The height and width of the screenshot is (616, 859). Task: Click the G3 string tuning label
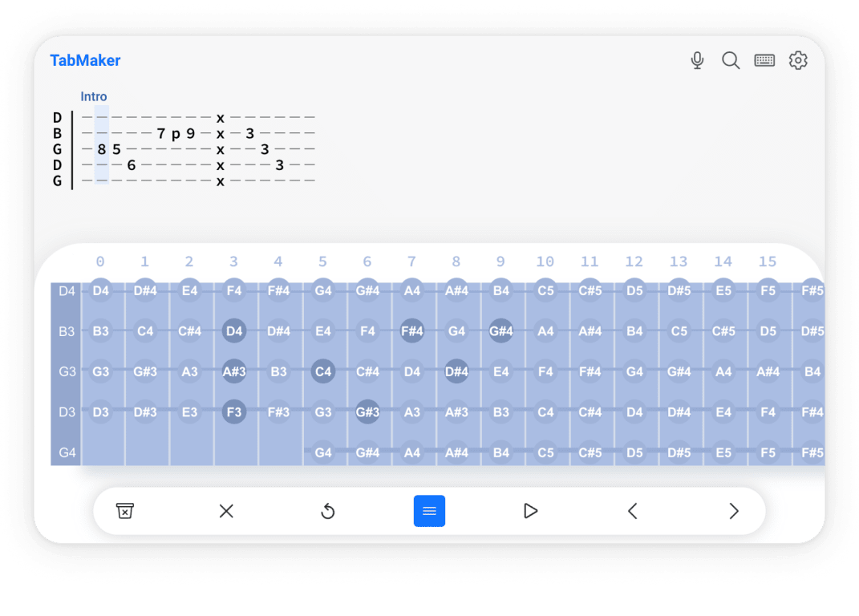click(67, 372)
